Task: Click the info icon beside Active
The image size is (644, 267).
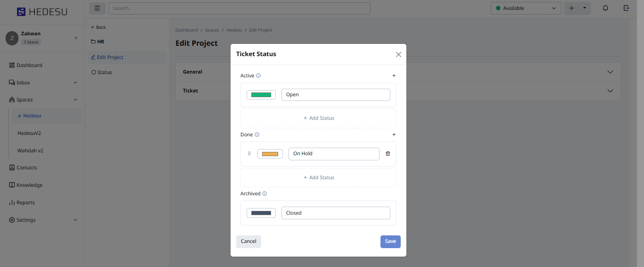Action: coord(258,75)
